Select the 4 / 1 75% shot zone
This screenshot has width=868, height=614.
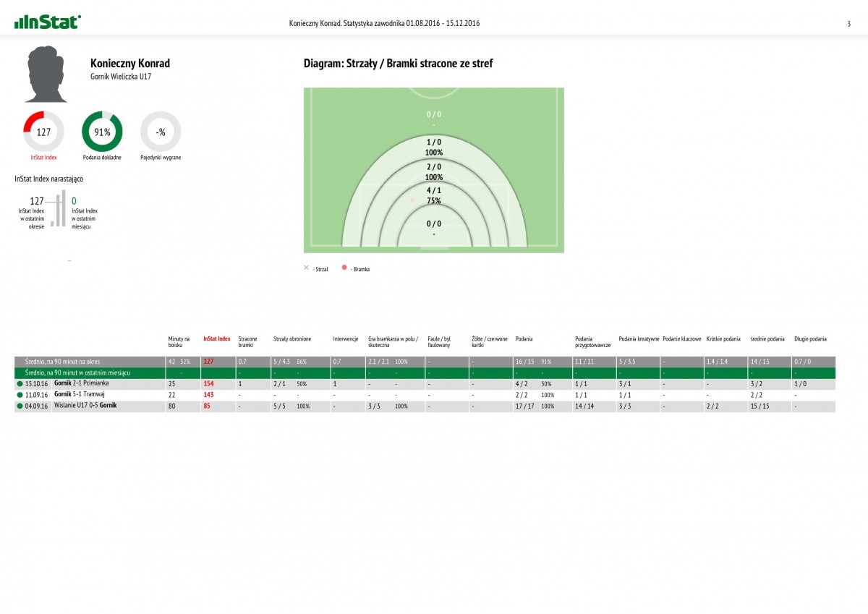[x=434, y=196]
